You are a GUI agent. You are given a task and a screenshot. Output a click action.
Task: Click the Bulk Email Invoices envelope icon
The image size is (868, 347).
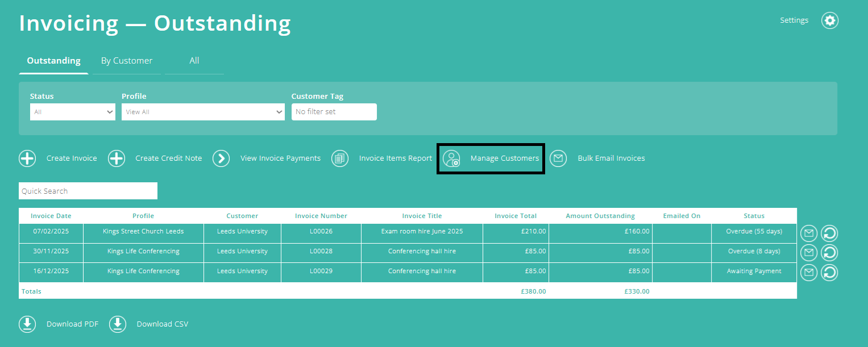pyautogui.click(x=558, y=158)
